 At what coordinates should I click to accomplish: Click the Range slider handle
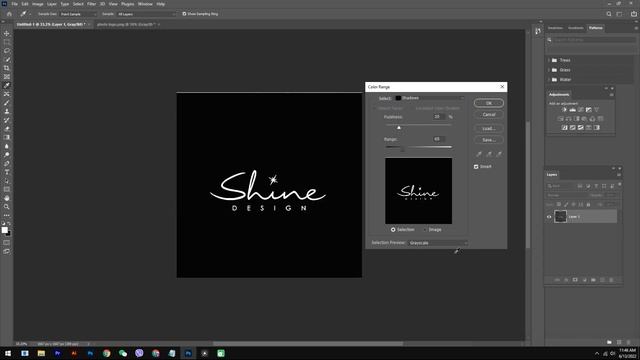pos(402,149)
